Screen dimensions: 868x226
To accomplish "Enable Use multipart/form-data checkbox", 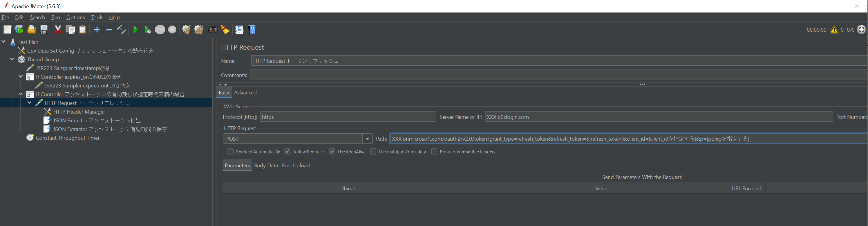I will point(373,152).
